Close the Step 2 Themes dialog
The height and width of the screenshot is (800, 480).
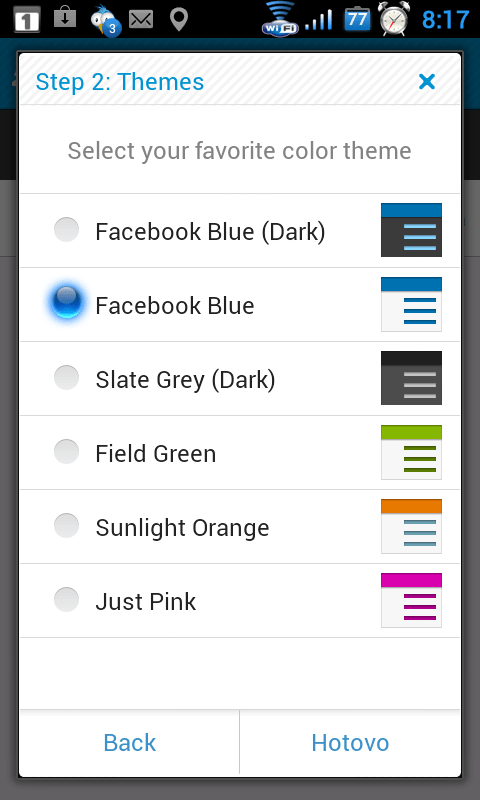(426, 82)
